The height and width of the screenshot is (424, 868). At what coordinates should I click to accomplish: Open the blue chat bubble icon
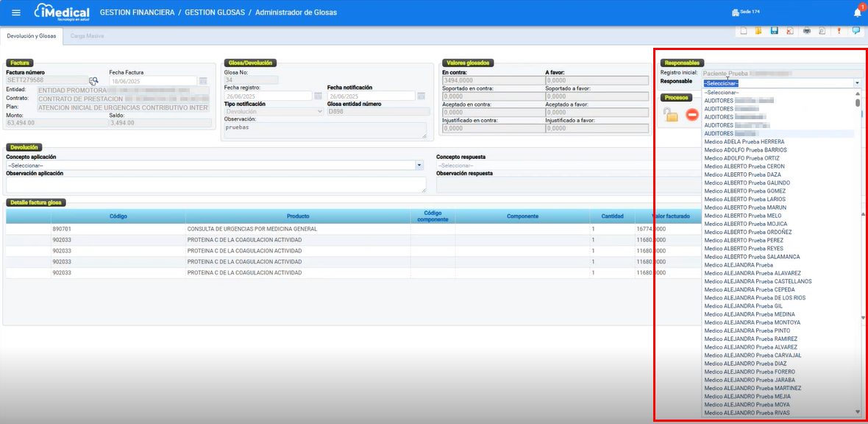pyautogui.click(x=855, y=31)
